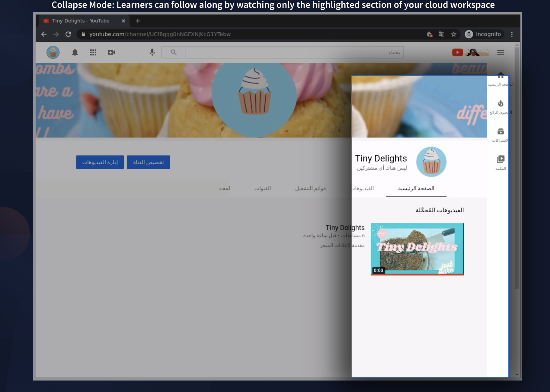The height and width of the screenshot is (392, 550).
Task: Click the تخصيص القناة button
Action: point(149,162)
